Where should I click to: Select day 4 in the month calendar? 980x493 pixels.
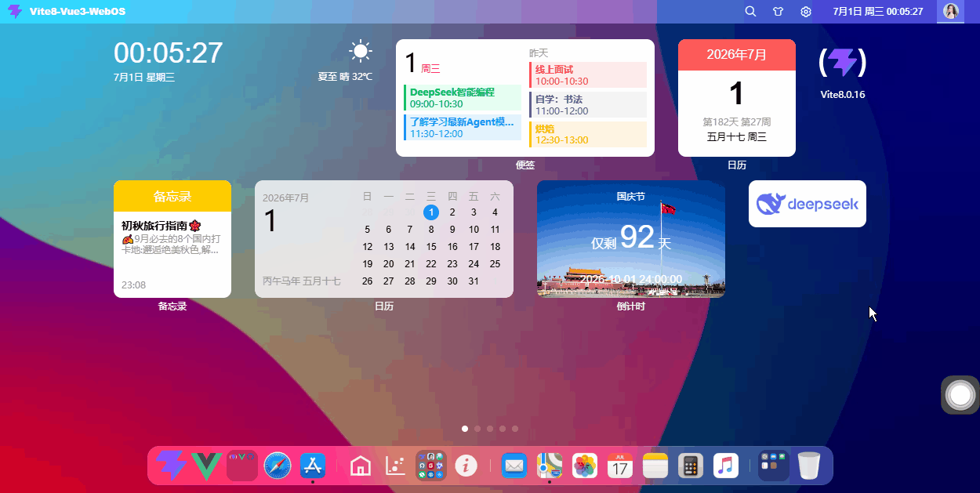pyautogui.click(x=495, y=212)
